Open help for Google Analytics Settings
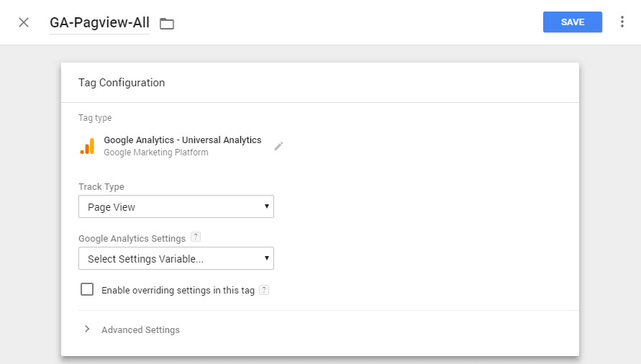Image resolution: width=641 pixels, height=364 pixels. pos(196,237)
